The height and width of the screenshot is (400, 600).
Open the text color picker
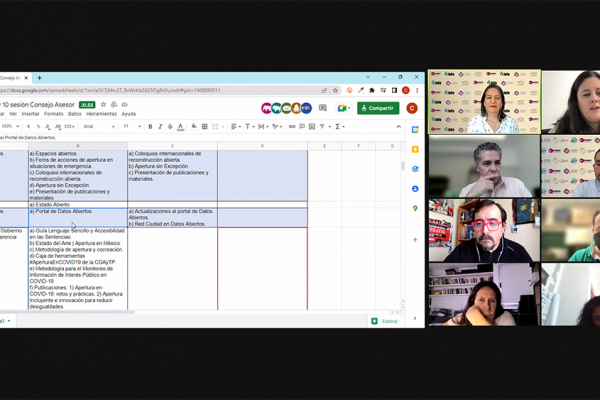pos(181,127)
